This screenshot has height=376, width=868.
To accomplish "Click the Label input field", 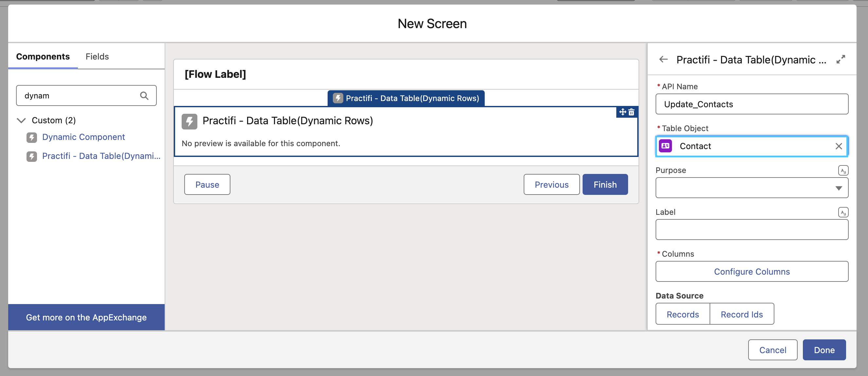I will click(x=752, y=230).
